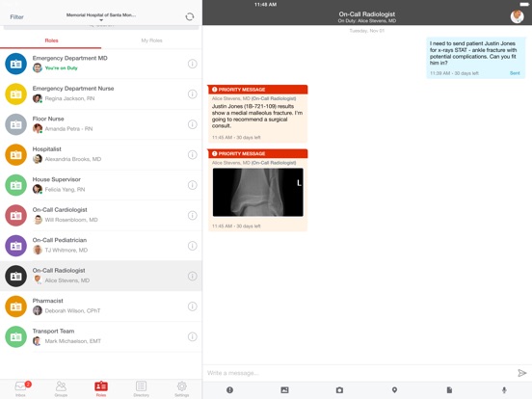Share location using the pin icon
The width and height of the screenshot is (532, 399).
click(x=394, y=390)
